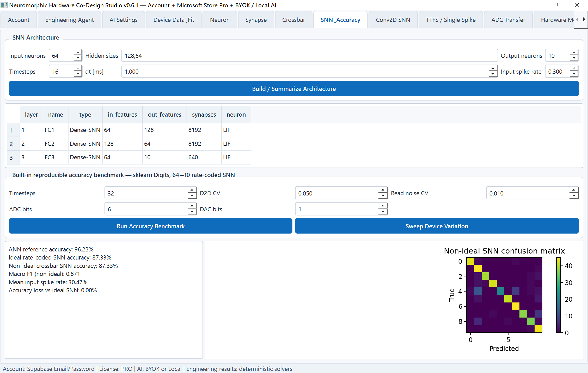Click the Macro F1 (non-ideal) result line
The height and width of the screenshot is (373, 588).
click(x=44, y=274)
